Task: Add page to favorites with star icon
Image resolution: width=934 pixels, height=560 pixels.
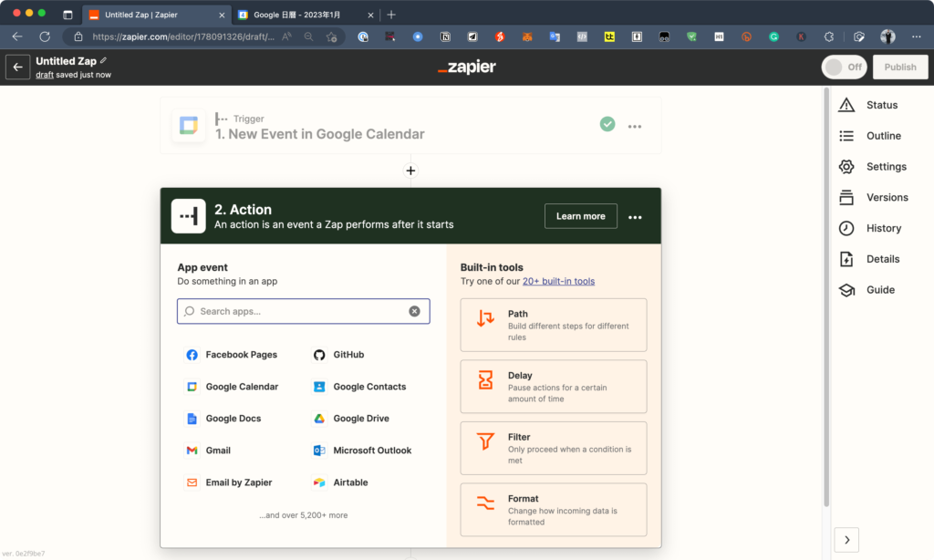Action: click(x=332, y=36)
